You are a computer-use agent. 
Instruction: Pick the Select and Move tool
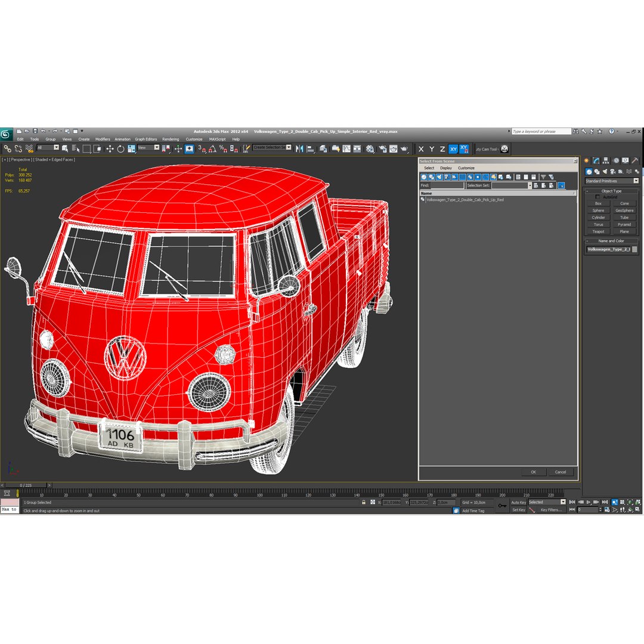point(110,149)
